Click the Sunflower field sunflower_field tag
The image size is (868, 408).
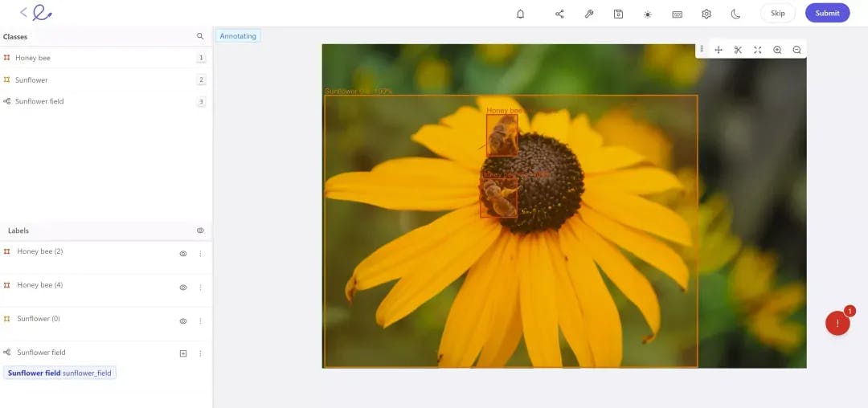(59, 373)
